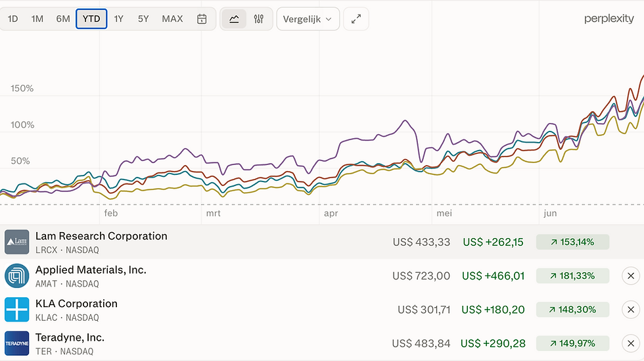Click AMAT · NASDAQ ticker text
The width and height of the screenshot is (644, 361).
pyautogui.click(x=67, y=283)
